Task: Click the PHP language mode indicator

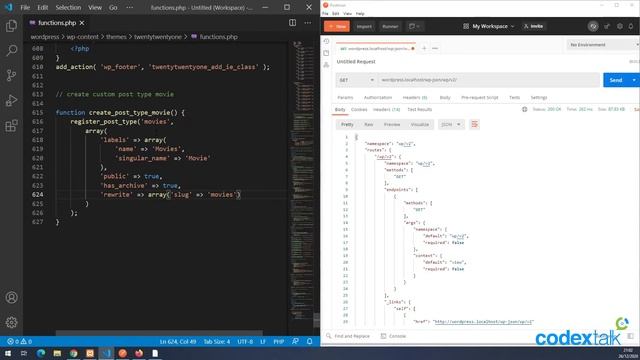Action: click(x=278, y=341)
